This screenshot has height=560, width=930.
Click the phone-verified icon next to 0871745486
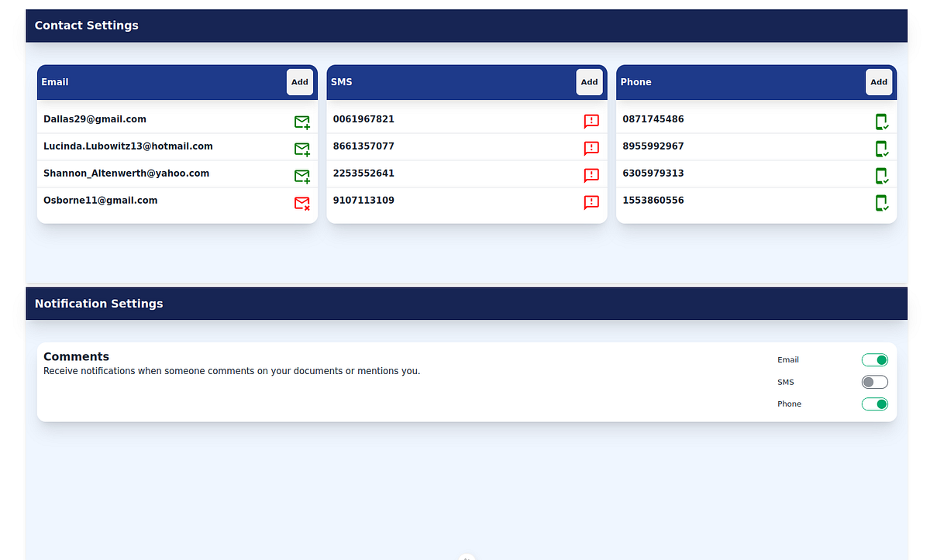pyautogui.click(x=881, y=122)
